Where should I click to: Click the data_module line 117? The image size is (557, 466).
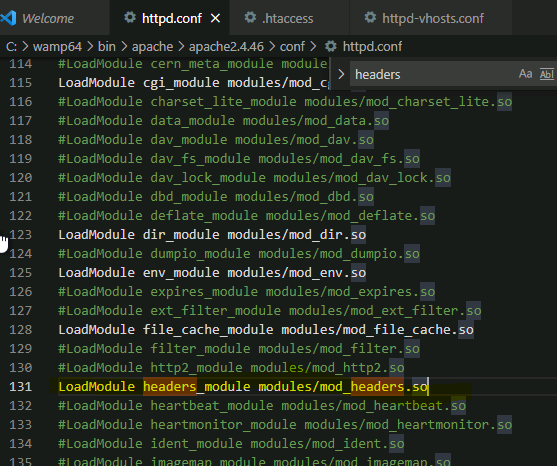[223, 121]
